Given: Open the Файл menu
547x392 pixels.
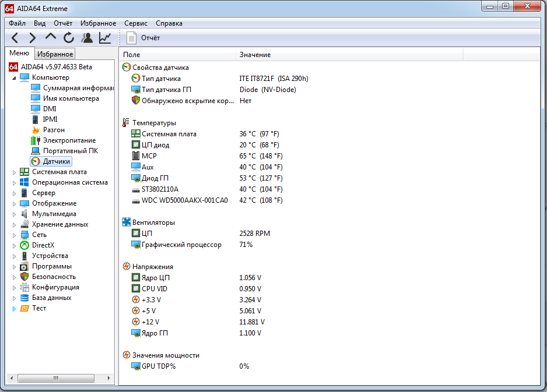Looking at the screenshot, I should pyautogui.click(x=17, y=23).
